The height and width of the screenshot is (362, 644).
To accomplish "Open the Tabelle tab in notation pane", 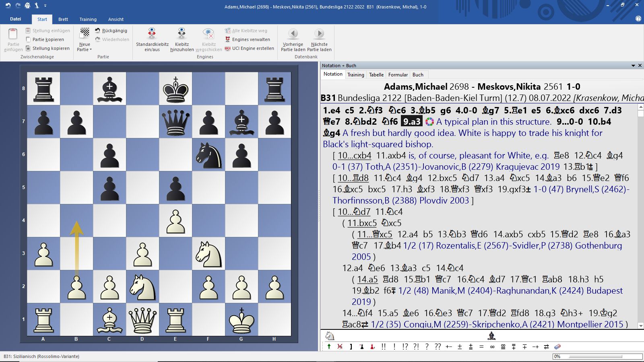I will coord(376,75).
